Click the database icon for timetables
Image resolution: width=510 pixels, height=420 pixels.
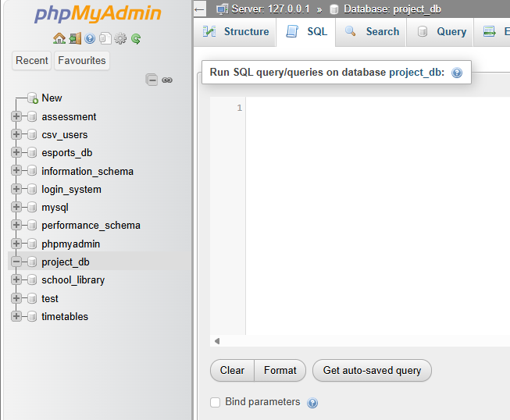click(32, 316)
